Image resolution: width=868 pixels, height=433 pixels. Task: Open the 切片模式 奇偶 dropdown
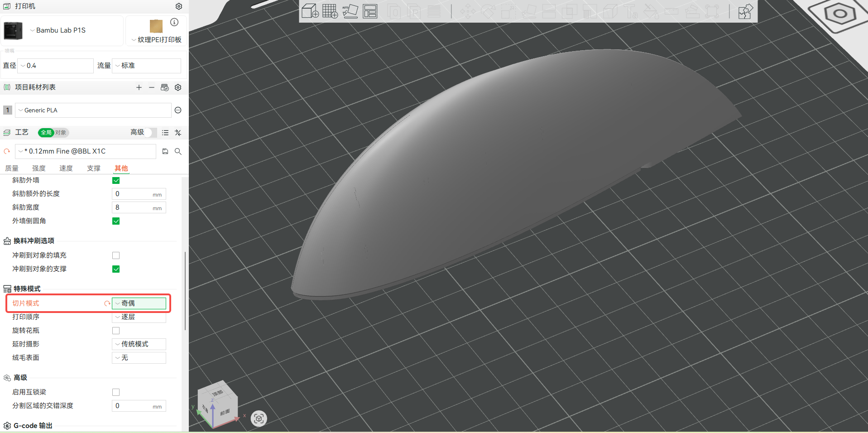(139, 303)
